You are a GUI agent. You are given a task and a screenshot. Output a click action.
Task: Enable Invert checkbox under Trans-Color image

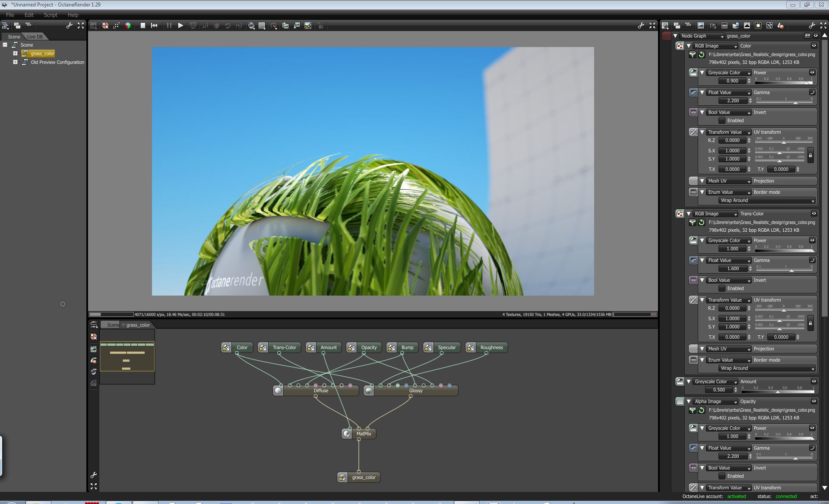coord(722,288)
